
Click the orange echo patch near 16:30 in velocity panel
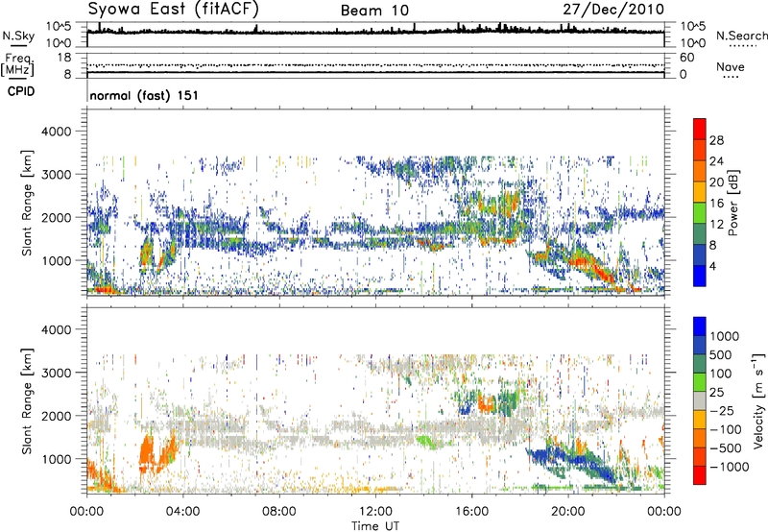[x=486, y=403]
